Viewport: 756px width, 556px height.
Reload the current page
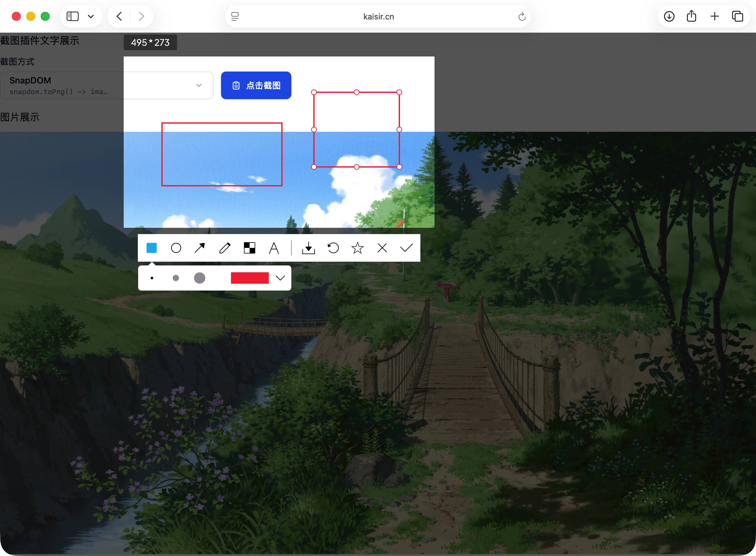pyautogui.click(x=521, y=16)
